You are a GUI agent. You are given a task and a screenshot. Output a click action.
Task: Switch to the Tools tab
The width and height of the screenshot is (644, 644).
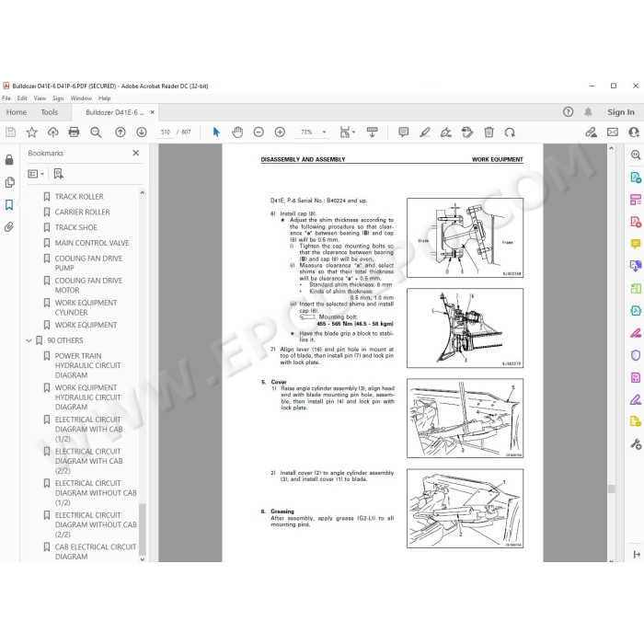click(50, 112)
